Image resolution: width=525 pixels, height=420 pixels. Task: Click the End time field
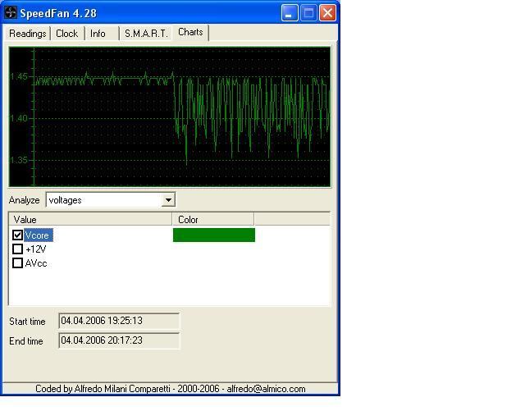pyautogui.click(x=119, y=340)
